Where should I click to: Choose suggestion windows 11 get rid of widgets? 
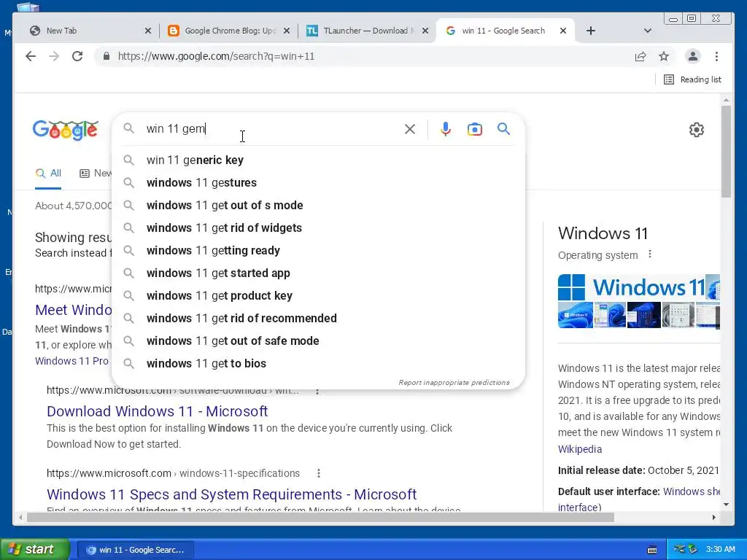coord(318,228)
